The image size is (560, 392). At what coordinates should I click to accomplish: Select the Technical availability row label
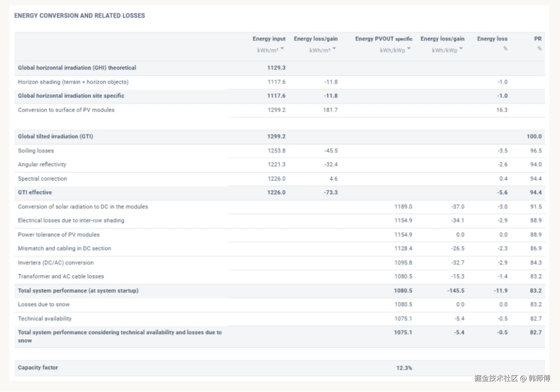45,318
